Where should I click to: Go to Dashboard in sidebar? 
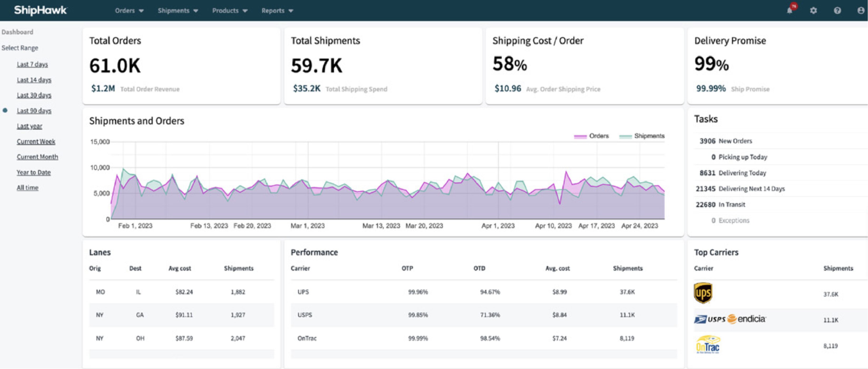(18, 32)
